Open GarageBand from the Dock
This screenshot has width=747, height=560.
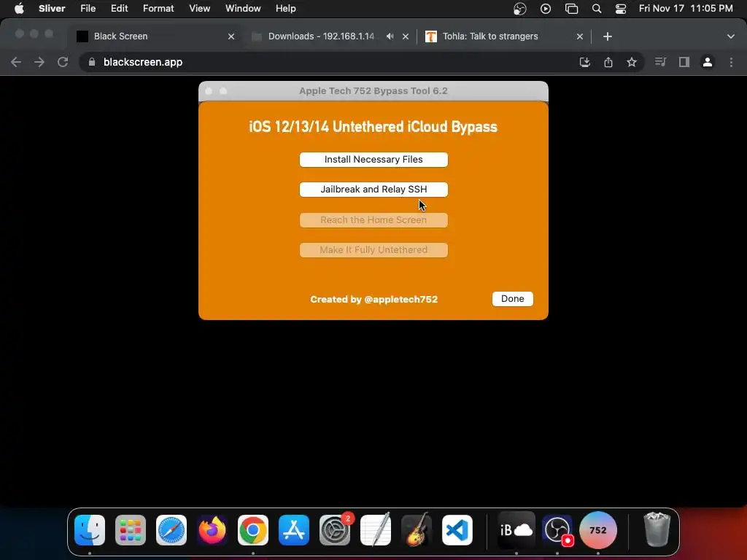[417, 530]
